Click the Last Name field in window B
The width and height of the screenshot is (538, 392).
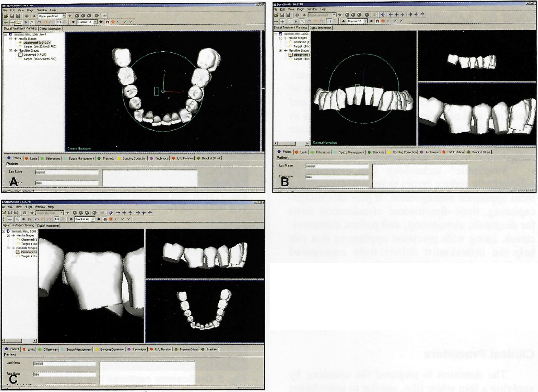pos(337,166)
